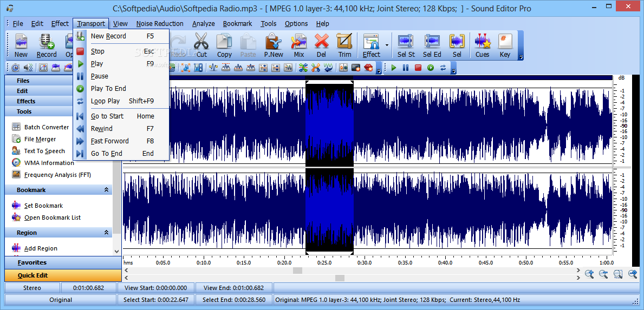Choose Play To End menu item
The image size is (644, 310).
point(121,89)
